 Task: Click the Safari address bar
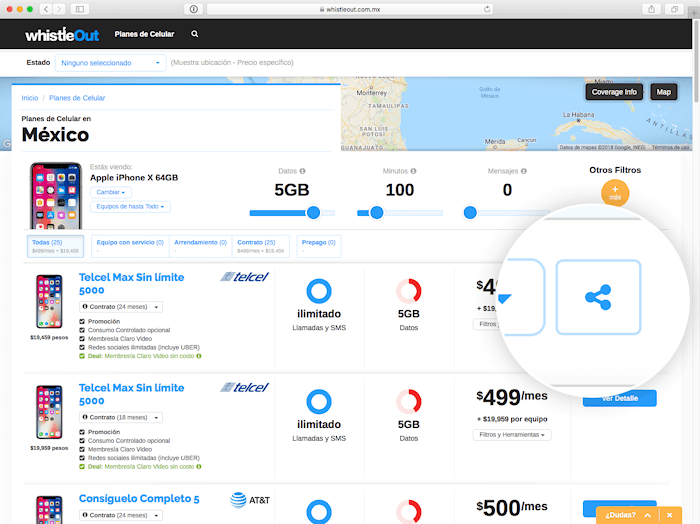coord(350,9)
